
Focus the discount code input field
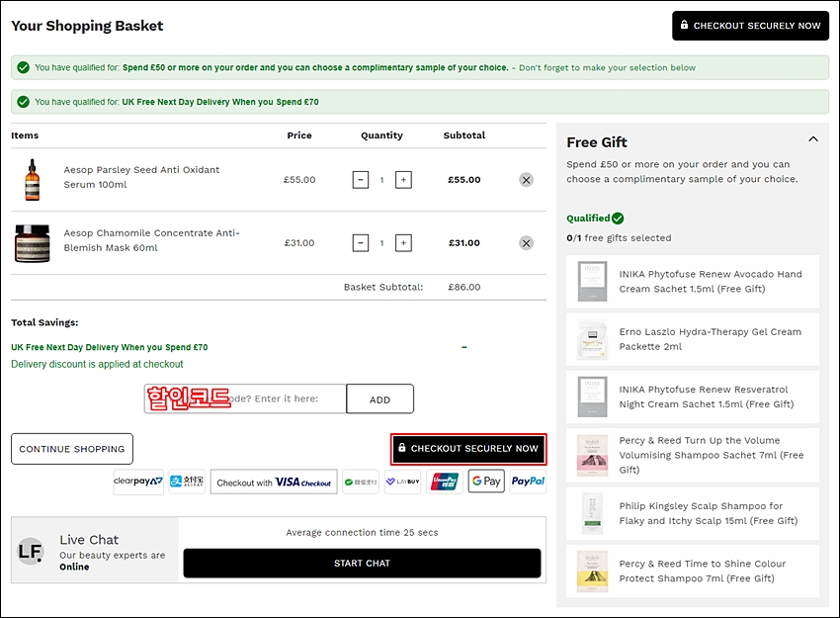[245, 398]
